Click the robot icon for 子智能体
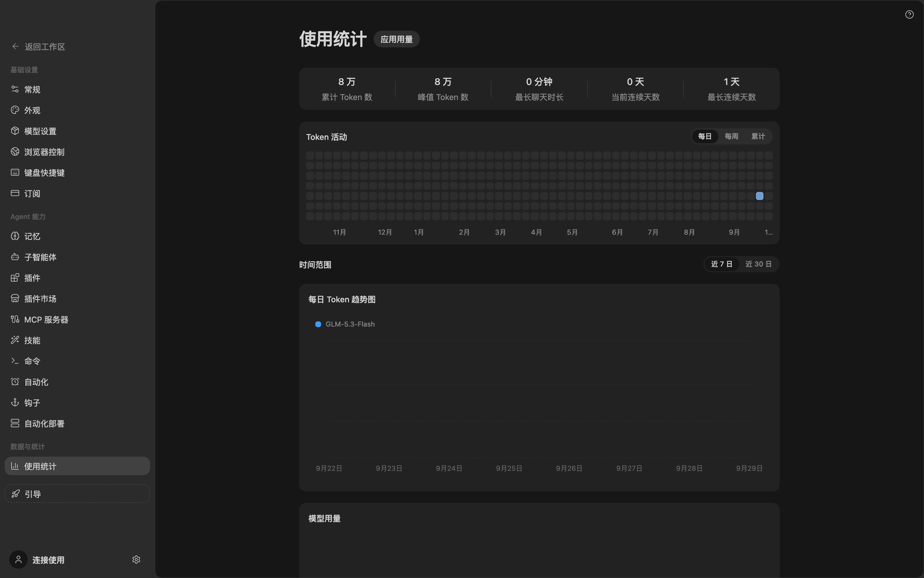 point(15,257)
